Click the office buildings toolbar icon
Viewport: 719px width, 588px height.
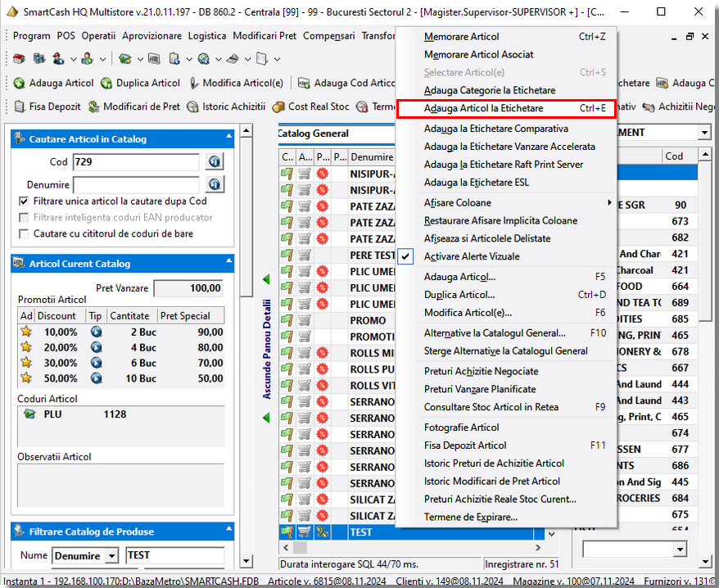coord(39,59)
